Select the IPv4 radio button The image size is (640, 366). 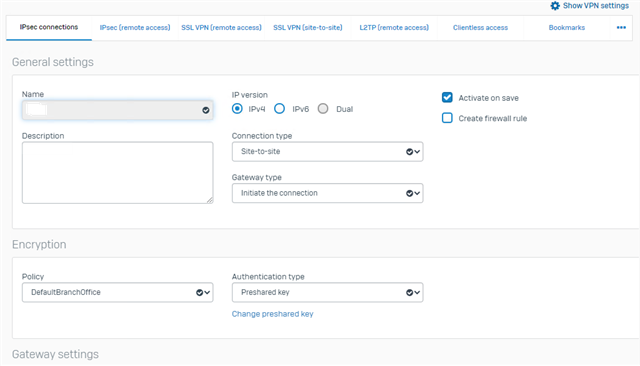point(237,109)
